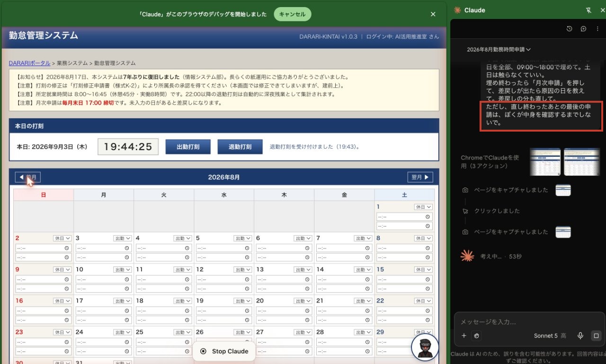Open chat history clock icon

pos(570,29)
